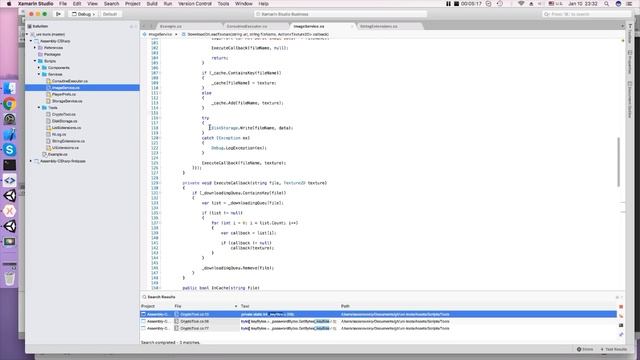Image resolution: width=640 pixels, height=360 pixels.
Task: Click the pin results icon in Search Results
Action: (621, 335)
